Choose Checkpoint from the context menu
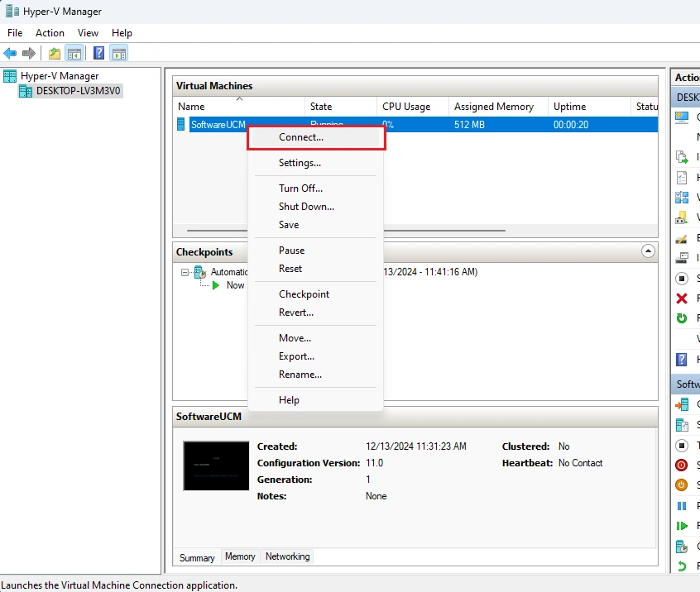 [x=315, y=294]
